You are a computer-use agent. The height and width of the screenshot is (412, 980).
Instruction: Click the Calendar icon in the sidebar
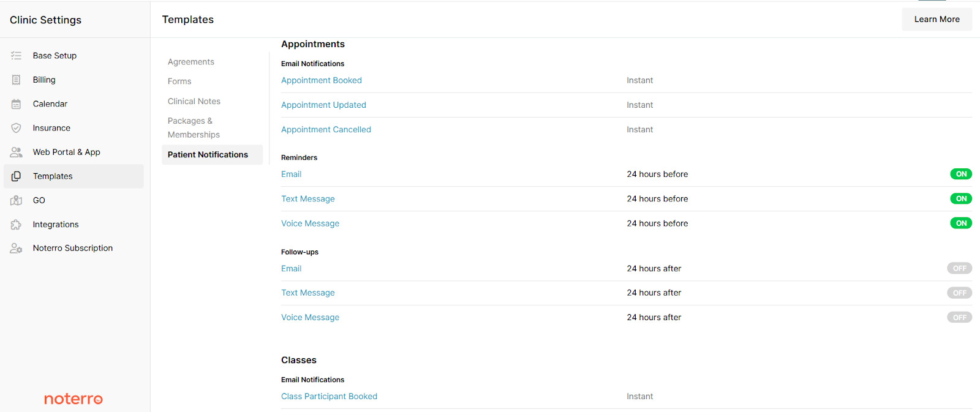tap(16, 103)
